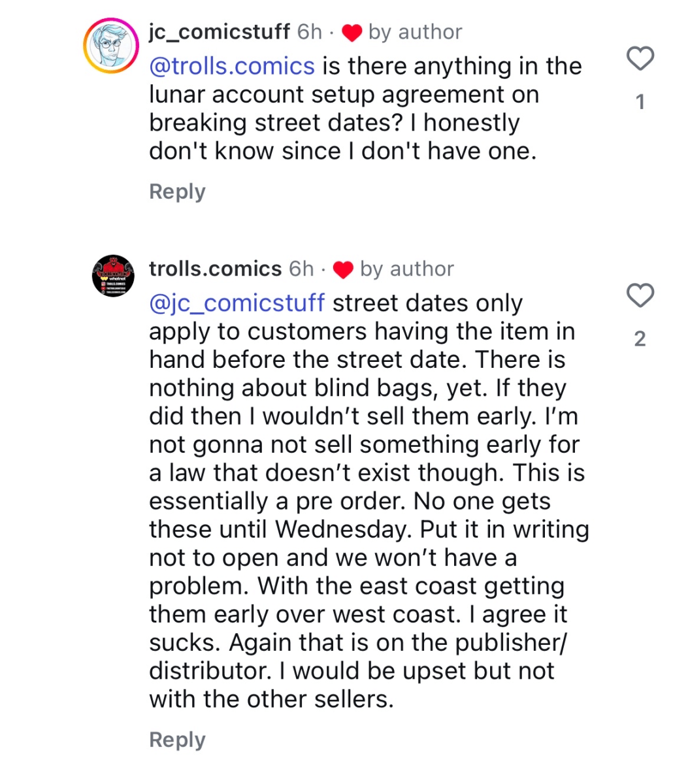View the 2 likes on the trolls.comics comment
The width and height of the screenshot is (690, 784).
pos(640,338)
